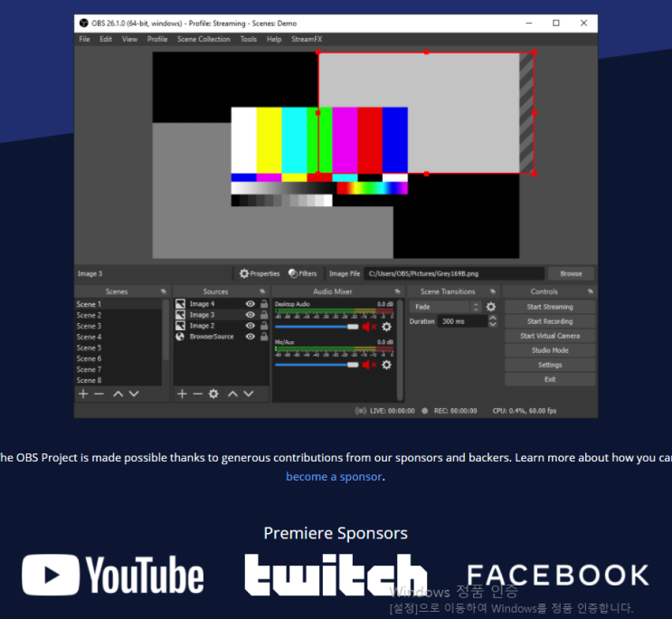Toggle lock for Image 2
This screenshot has height=619, width=672.
tap(264, 326)
